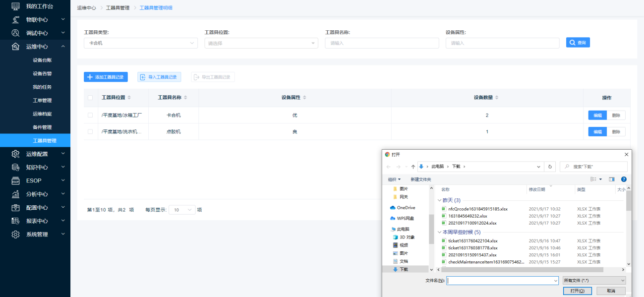Click the 我的工作台 monitor icon in sidebar
This screenshot has height=297, width=644.
[15, 6]
